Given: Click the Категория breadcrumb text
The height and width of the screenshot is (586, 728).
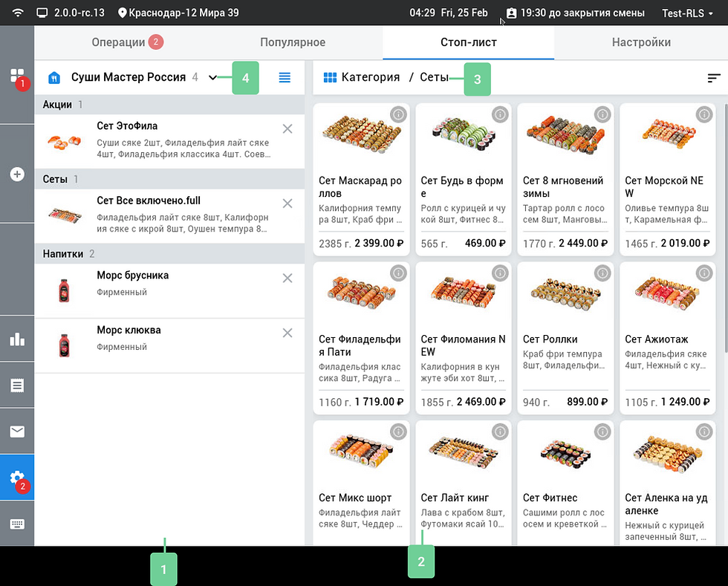Looking at the screenshot, I should tap(370, 77).
